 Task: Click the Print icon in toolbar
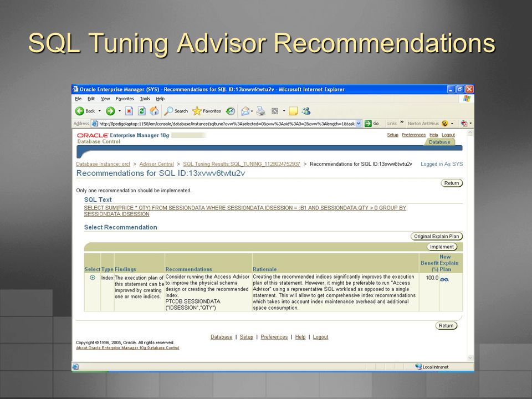(260, 111)
